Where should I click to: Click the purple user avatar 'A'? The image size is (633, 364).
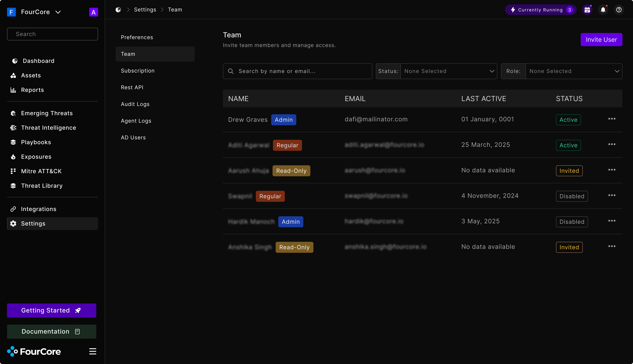[x=93, y=12]
